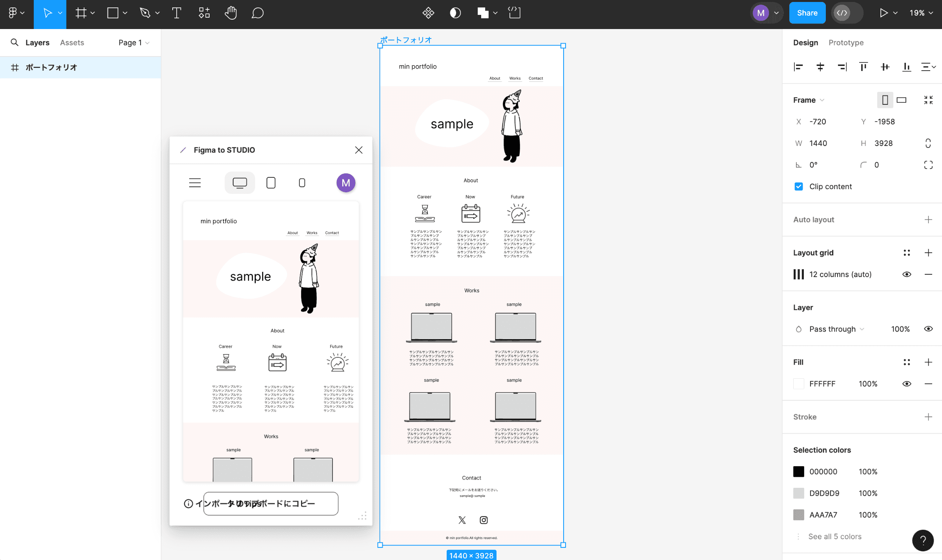
Task: Select the ポートフォリオ frame in the Layers panel
Action: 51,67
